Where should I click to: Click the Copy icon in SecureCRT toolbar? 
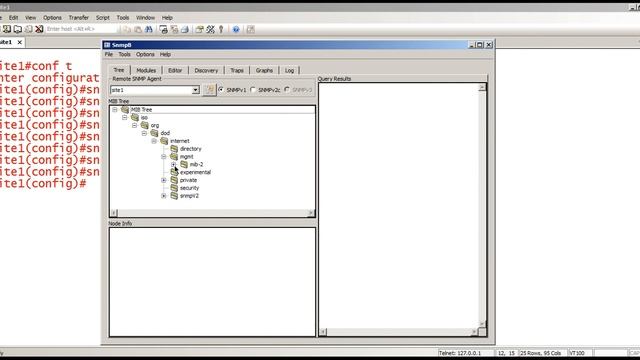tap(127, 29)
